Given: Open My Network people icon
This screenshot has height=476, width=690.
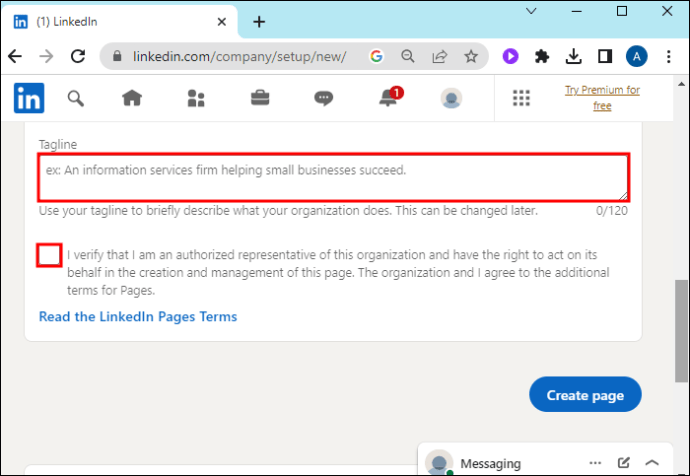Looking at the screenshot, I should pyautogui.click(x=196, y=98).
